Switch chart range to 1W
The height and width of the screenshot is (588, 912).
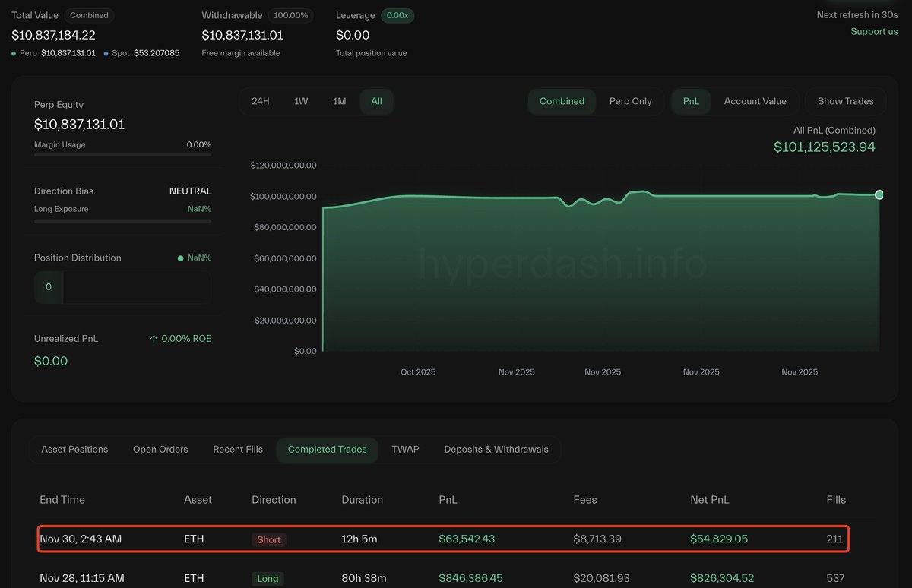coord(301,101)
